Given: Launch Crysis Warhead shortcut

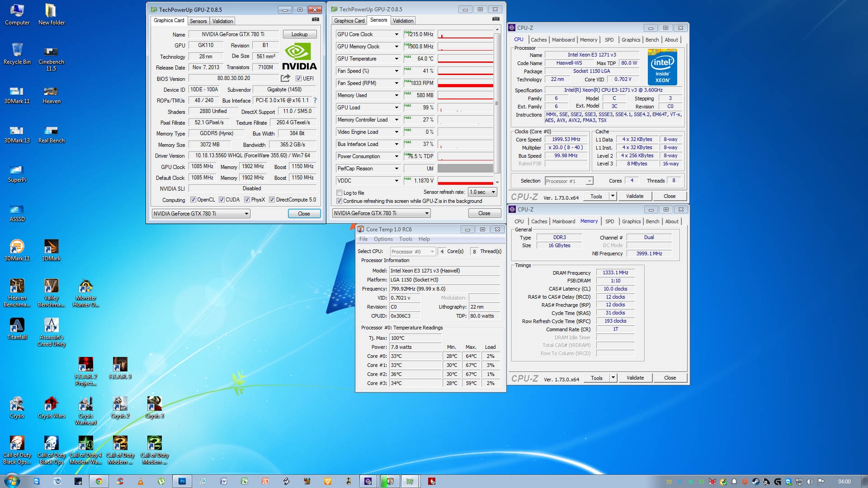Looking at the screenshot, I should [x=85, y=410].
